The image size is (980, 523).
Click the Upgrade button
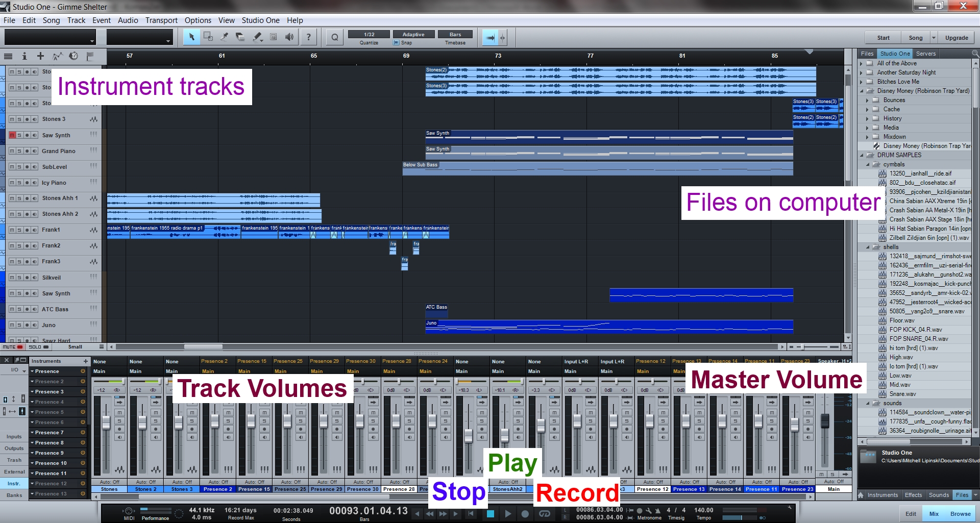tap(957, 37)
